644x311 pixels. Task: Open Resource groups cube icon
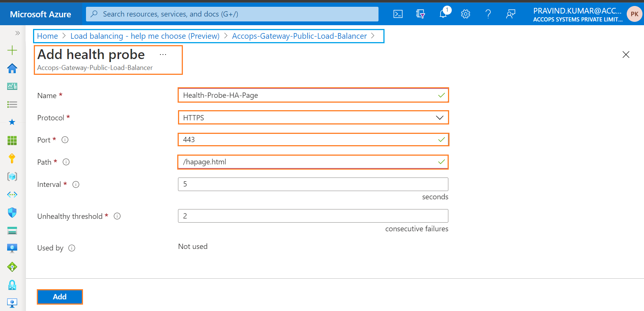pos(12,176)
